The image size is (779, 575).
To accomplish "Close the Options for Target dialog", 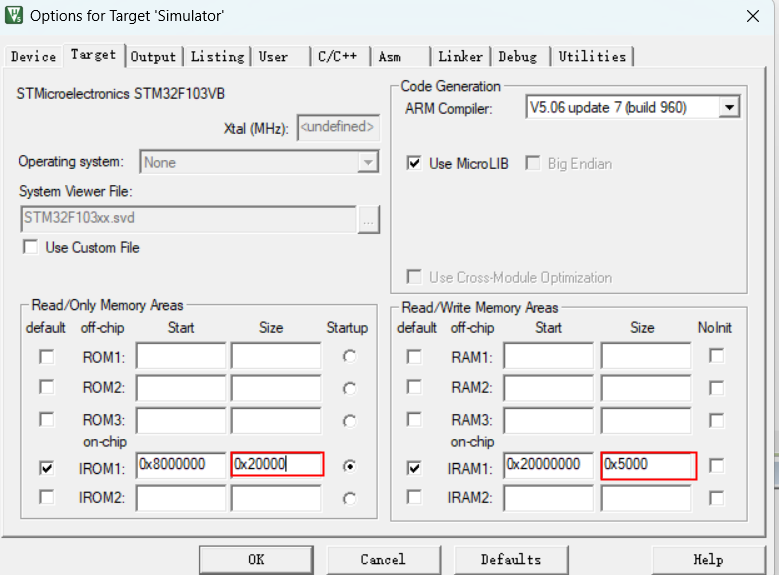I will [x=752, y=16].
